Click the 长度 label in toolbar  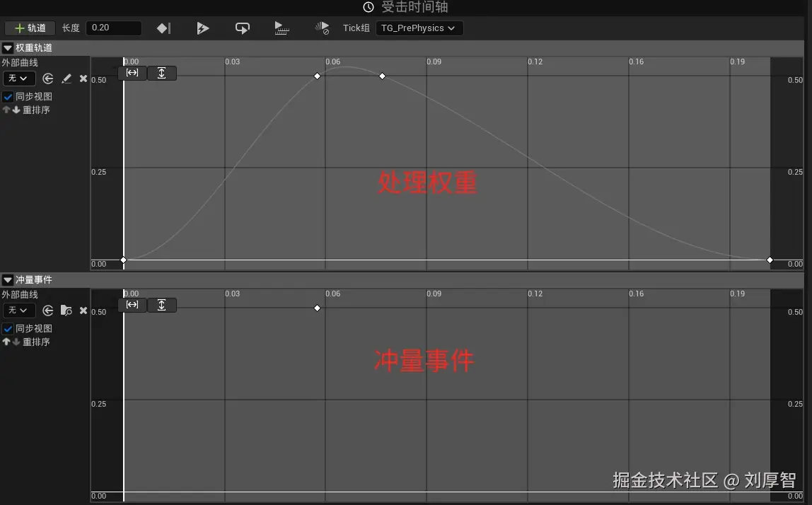click(71, 28)
